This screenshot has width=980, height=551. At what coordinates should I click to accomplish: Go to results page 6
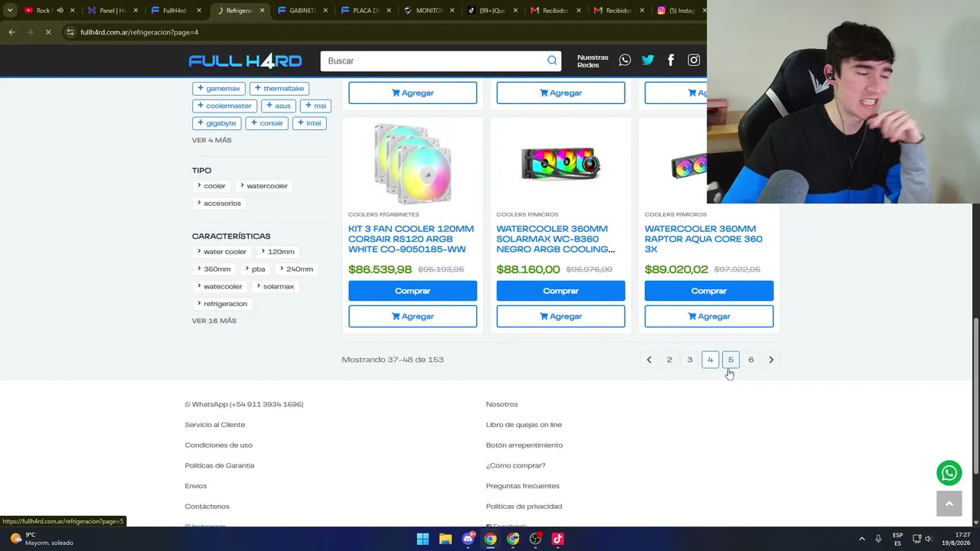pyautogui.click(x=751, y=360)
